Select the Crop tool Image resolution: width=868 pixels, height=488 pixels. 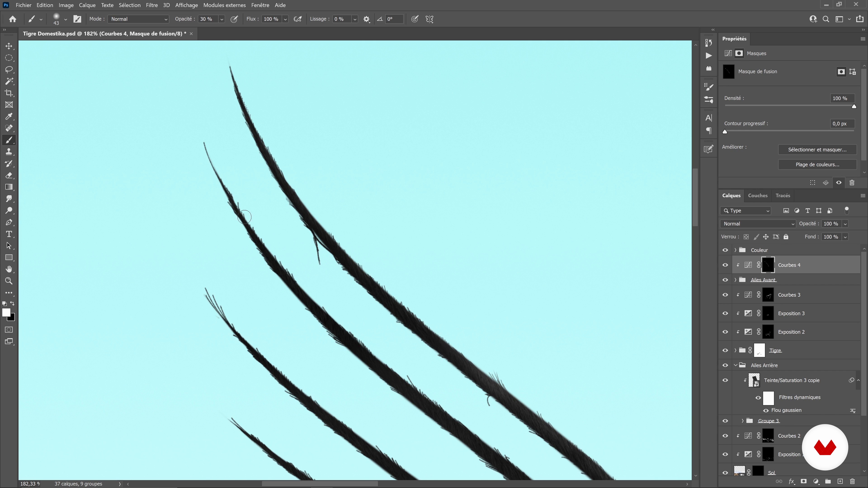pyautogui.click(x=9, y=93)
